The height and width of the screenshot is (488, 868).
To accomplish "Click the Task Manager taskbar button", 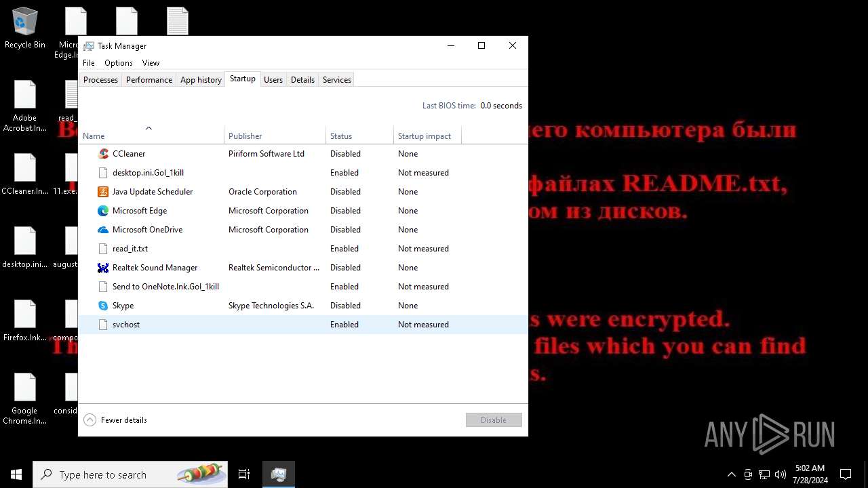I will tap(278, 474).
